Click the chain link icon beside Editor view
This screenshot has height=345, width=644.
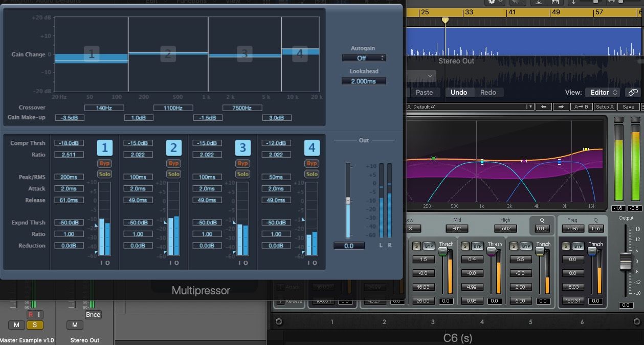(633, 92)
